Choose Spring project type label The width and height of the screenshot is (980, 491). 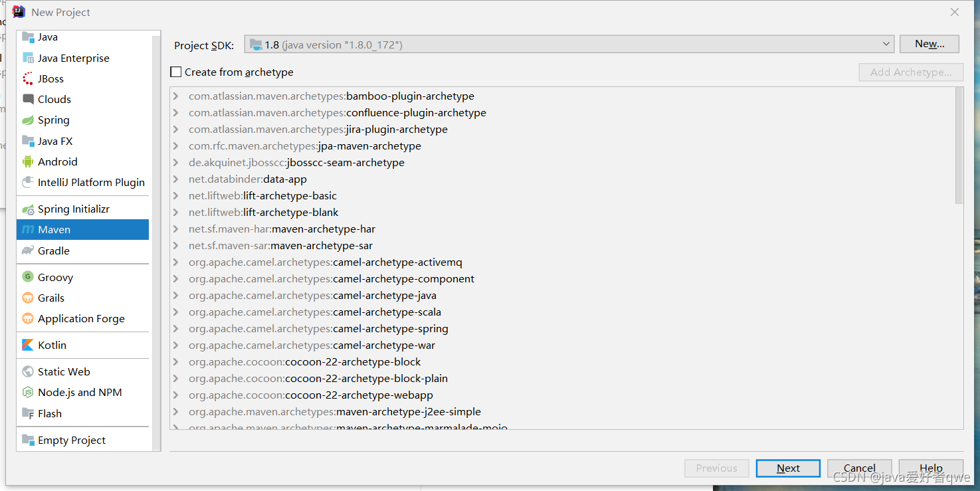tap(54, 120)
